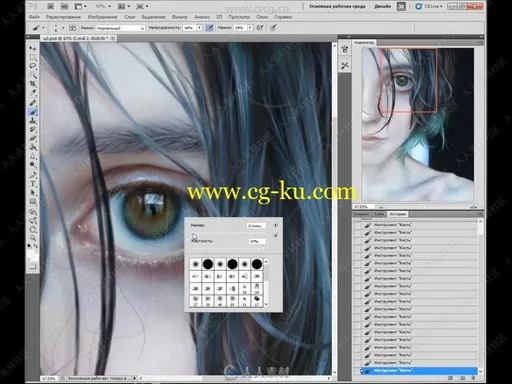Select the Type tool (T)
Image resolution: width=512 pixels, height=384 pixels.
tap(33, 184)
